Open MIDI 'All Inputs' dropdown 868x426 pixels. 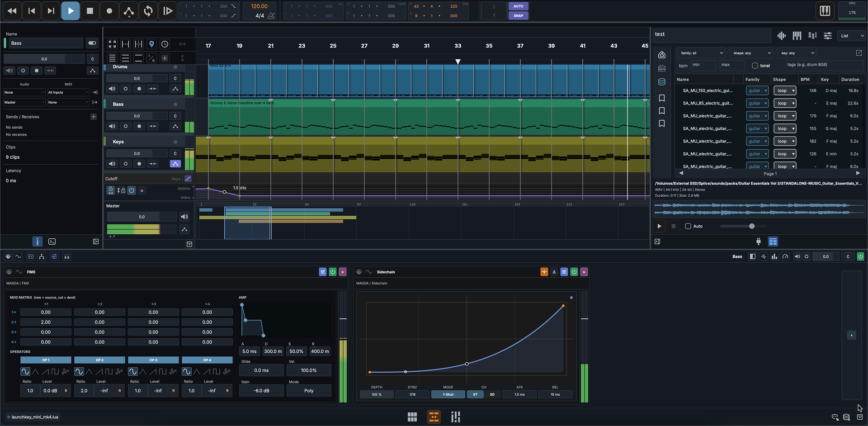[x=68, y=92]
